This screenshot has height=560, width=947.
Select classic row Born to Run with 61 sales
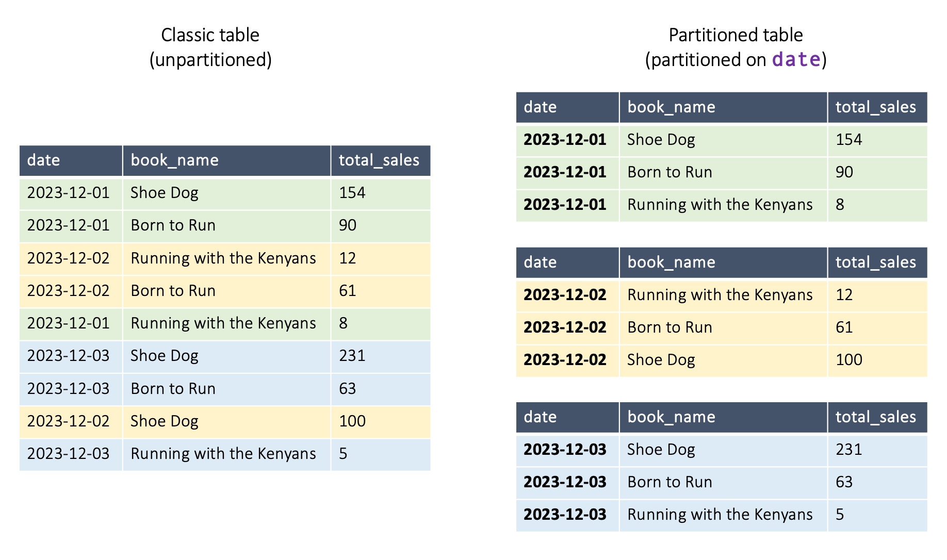(x=225, y=291)
